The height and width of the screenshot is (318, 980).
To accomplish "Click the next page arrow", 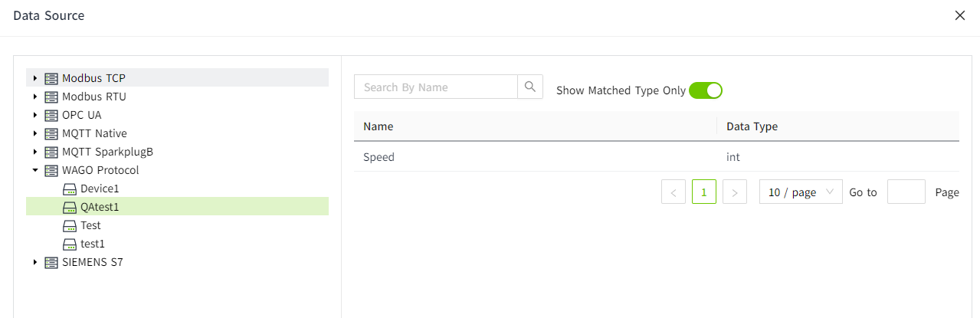I will tap(735, 192).
